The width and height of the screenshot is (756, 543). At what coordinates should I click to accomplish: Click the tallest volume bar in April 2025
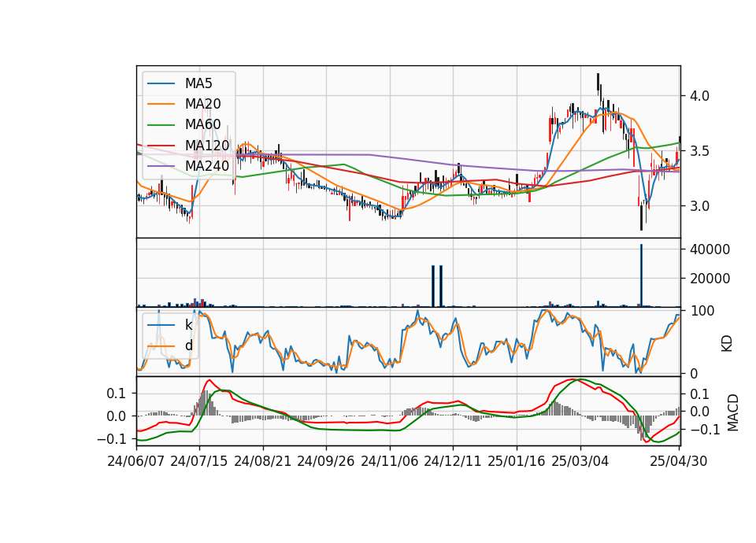(641, 275)
